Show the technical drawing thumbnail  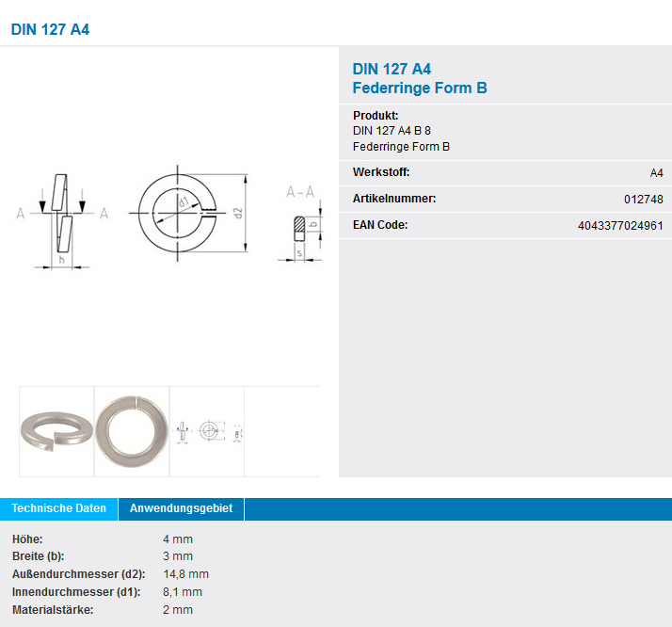[207, 431]
